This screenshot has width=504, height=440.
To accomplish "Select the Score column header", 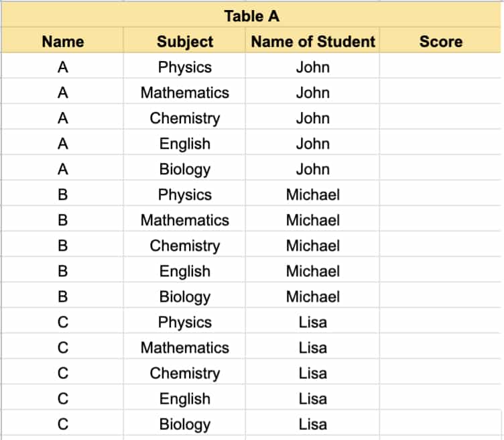I will (x=440, y=40).
